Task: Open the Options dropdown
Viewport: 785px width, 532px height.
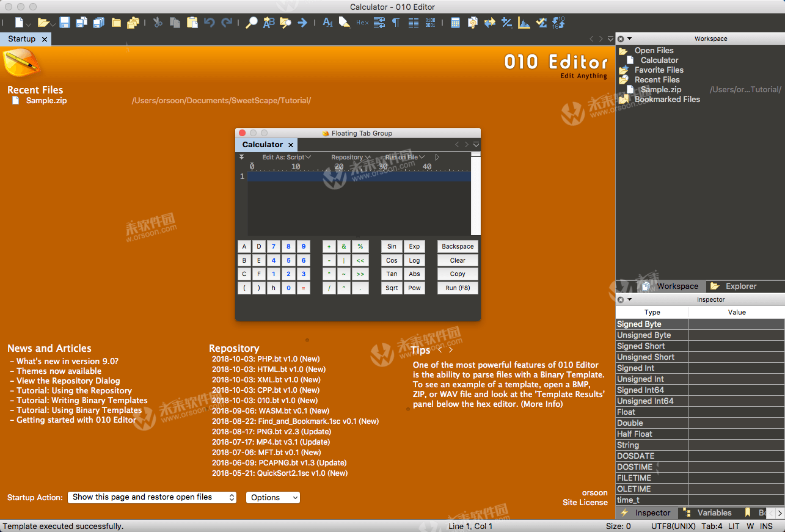Action: [273, 497]
